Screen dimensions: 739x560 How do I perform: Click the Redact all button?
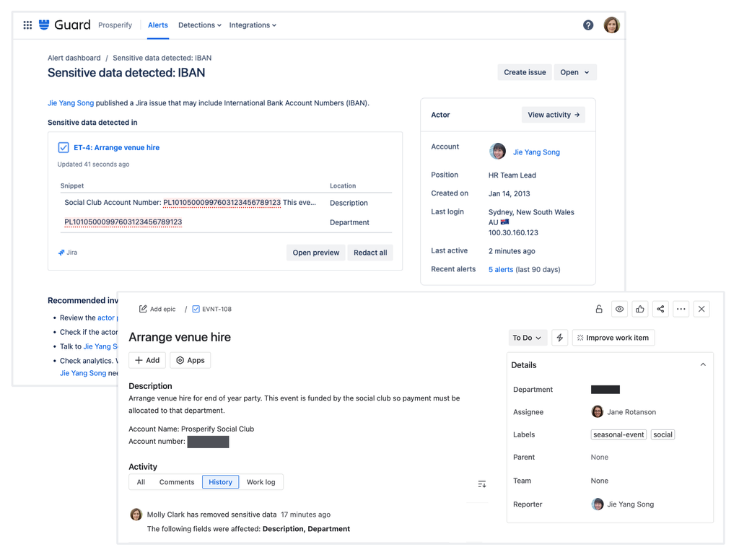370,253
